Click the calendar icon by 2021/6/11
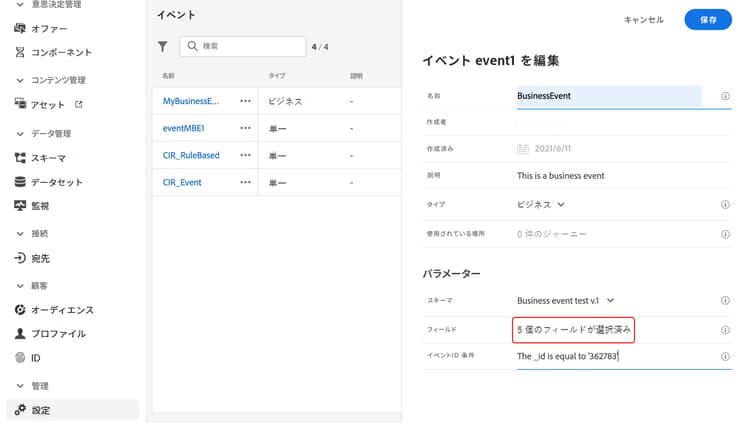750x423 pixels. (523, 149)
